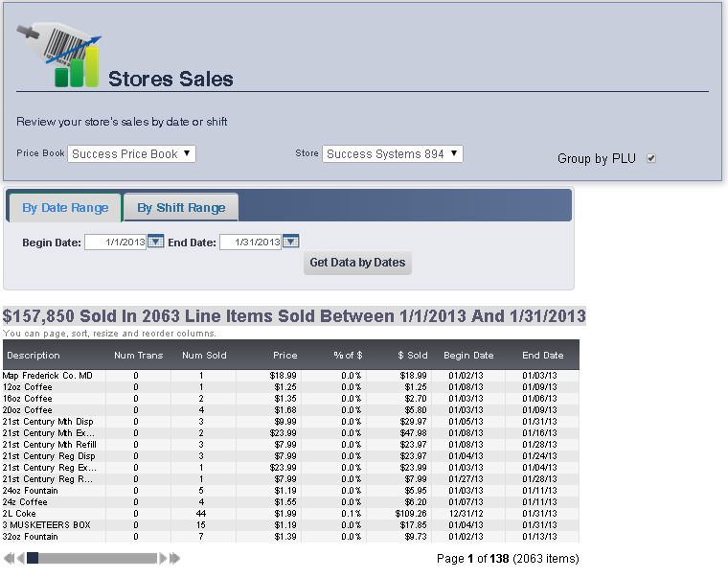Open the End Date calendar picker
728x578 pixels.
coord(291,243)
